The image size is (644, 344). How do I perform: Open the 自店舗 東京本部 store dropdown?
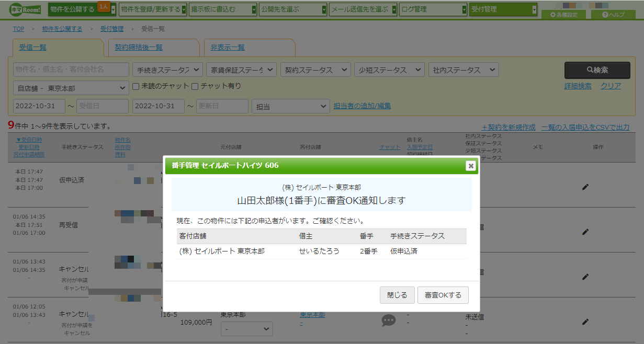[71, 88]
